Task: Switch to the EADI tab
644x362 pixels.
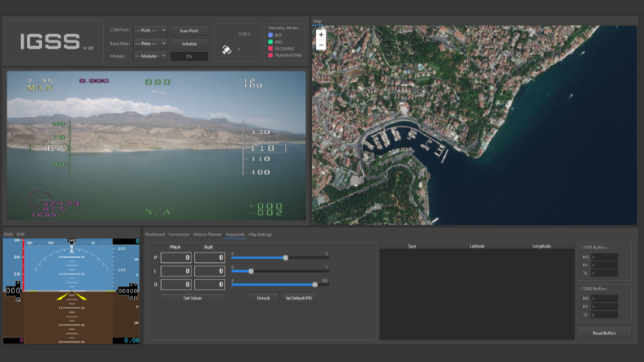Action: [x=8, y=235]
